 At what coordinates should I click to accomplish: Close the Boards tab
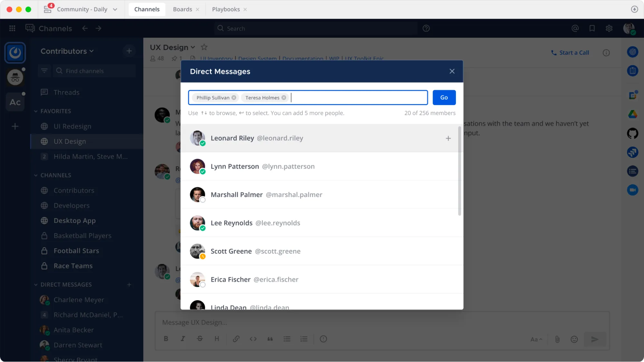(x=197, y=9)
